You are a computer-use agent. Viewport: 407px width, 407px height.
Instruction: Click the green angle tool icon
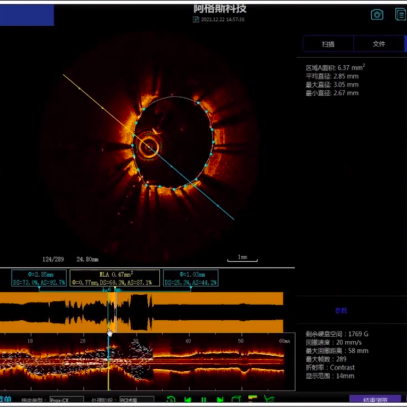coord(269,399)
